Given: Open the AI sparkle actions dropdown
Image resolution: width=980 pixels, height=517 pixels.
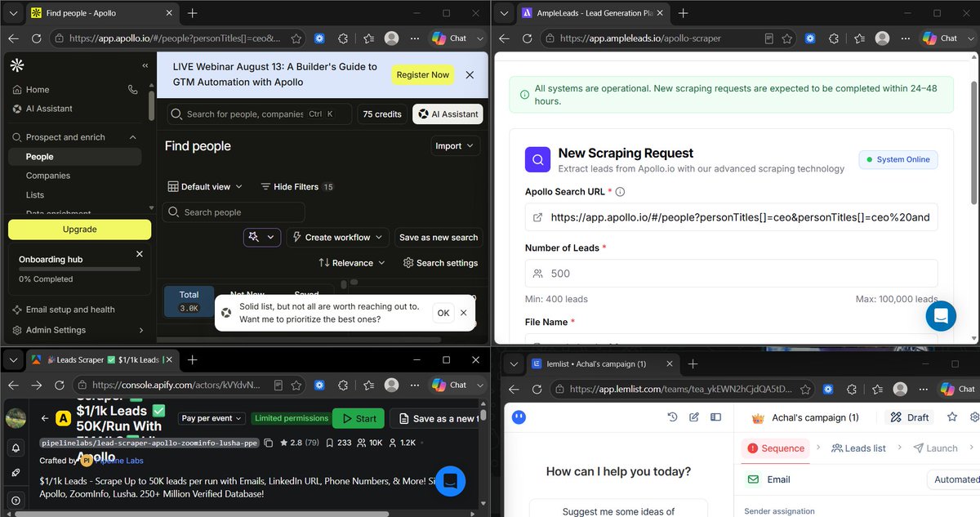Looking at the screenshot, I should [x=262, y=237].
